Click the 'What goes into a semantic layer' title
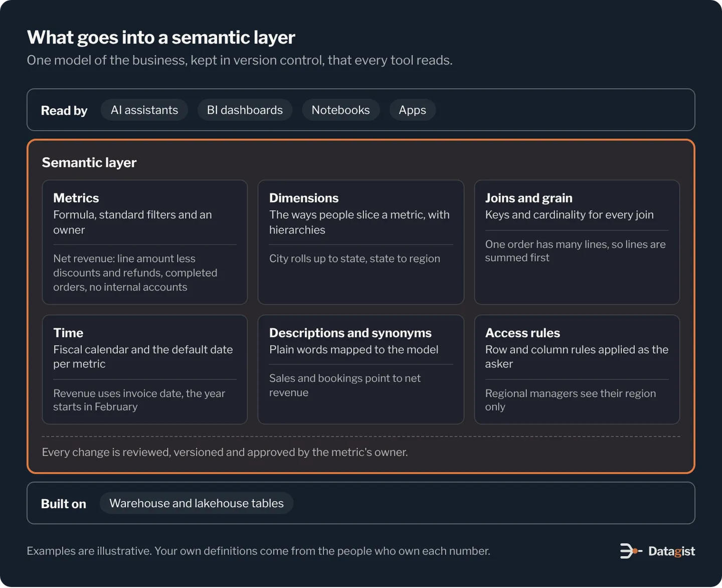The image size is (722, 588). [x=161, y=38]
